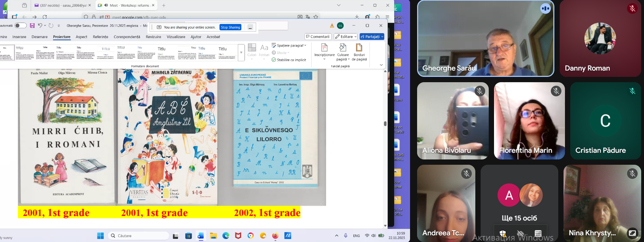The height and width of the screenshot is (242, 644).
Task: Open File Explorer from the taskbar
Action: (x=213, y=236)
